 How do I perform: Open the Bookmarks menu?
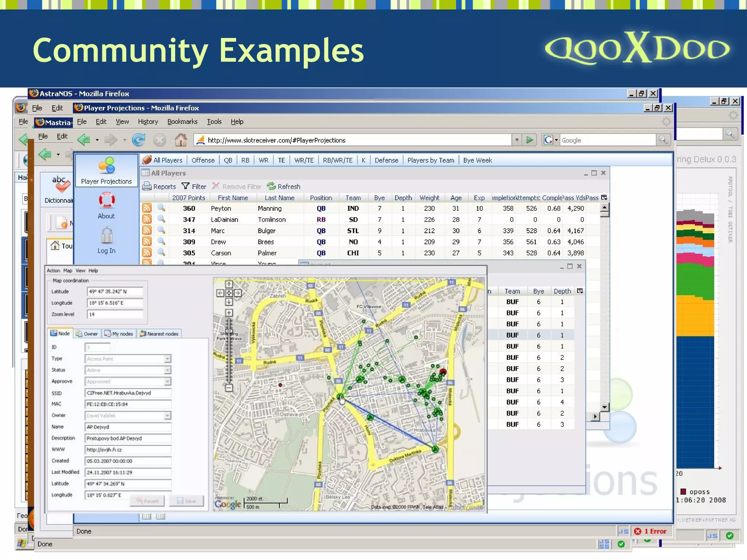[x=182, y=122]
